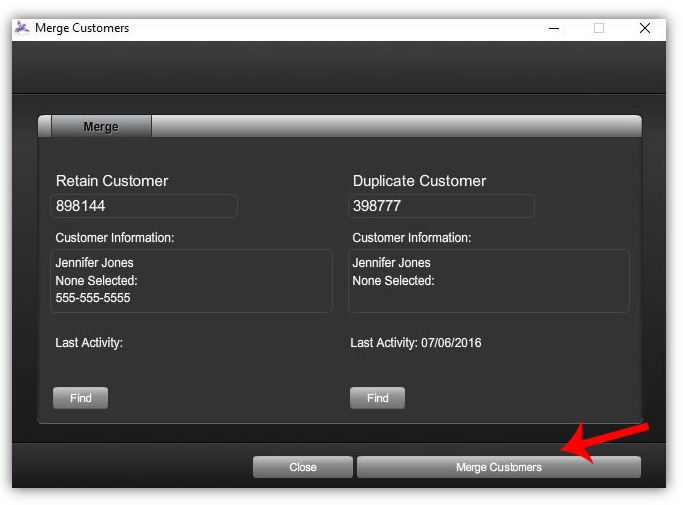Maximize the Merge Customers window
Viewport: 683px width, 505px height.
(x=599, y=28)
